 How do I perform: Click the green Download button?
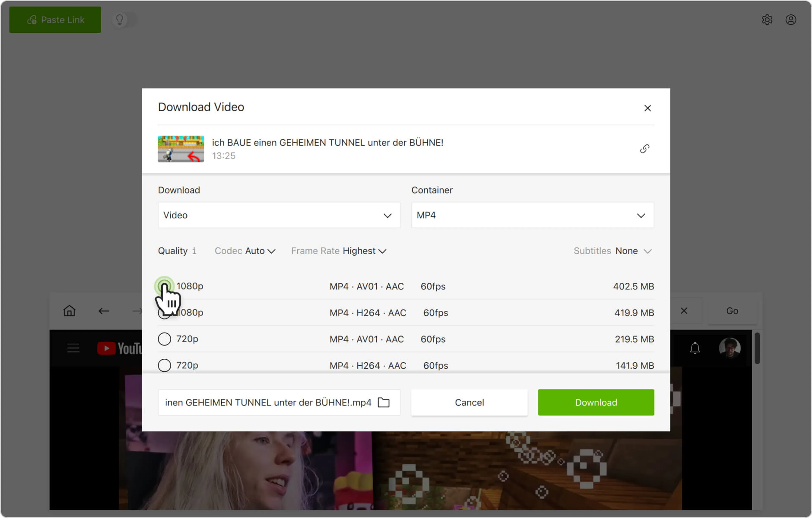coord(595,402)
